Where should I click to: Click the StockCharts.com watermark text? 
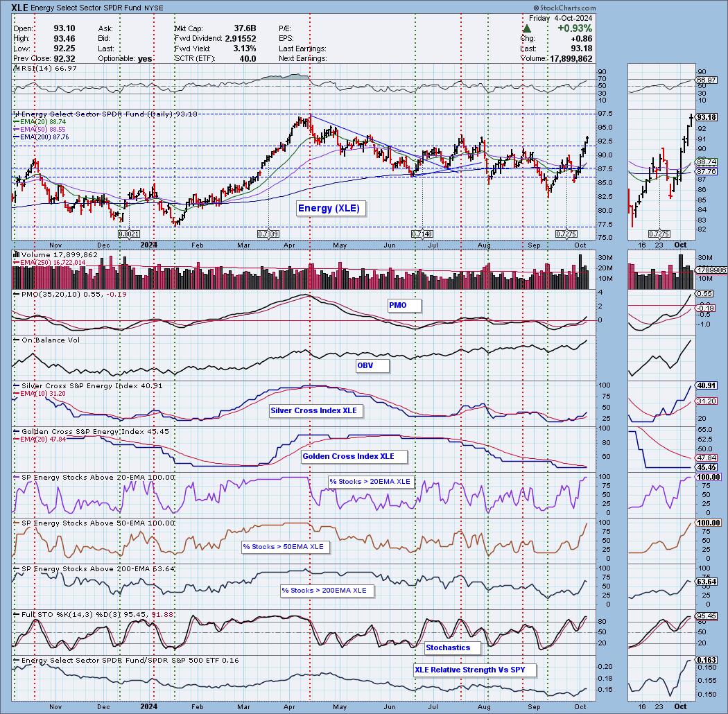[564, 8]
